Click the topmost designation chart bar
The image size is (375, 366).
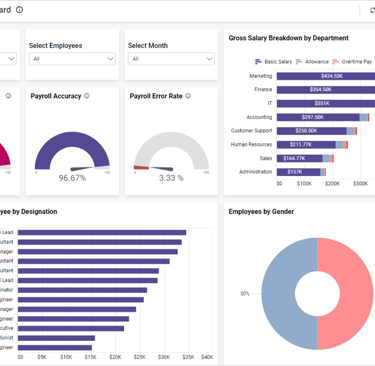[102, 232]
